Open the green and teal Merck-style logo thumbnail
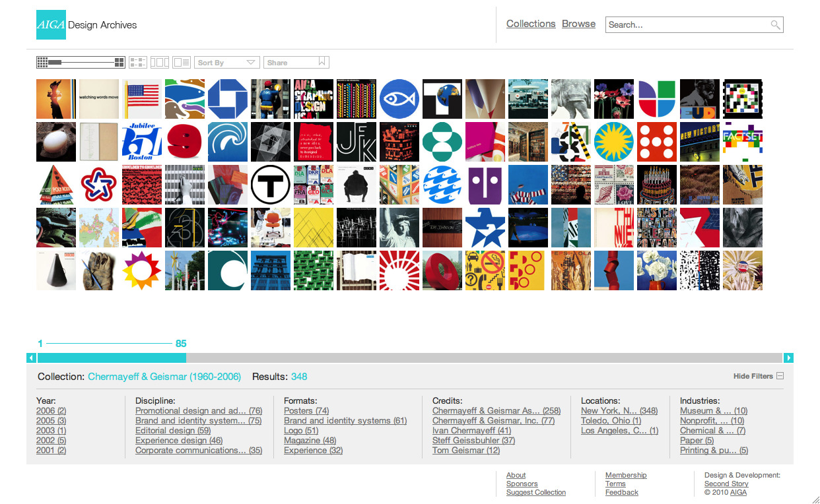The height and width of the screenshot is (504, 820). click(x=442, y=142)
